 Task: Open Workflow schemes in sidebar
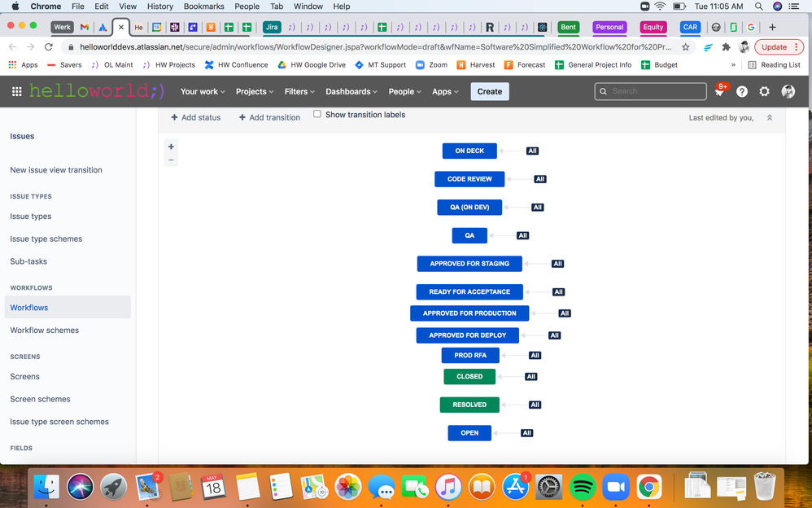tap(45, 331)
